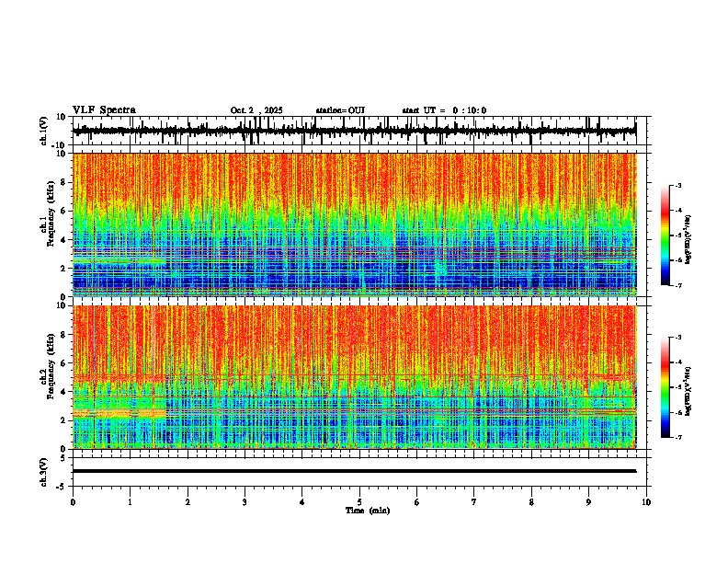This screenshot has width=728, height=563.
Task: Click the ch.1 spectrogram plot area
Action: pos(354,224)
